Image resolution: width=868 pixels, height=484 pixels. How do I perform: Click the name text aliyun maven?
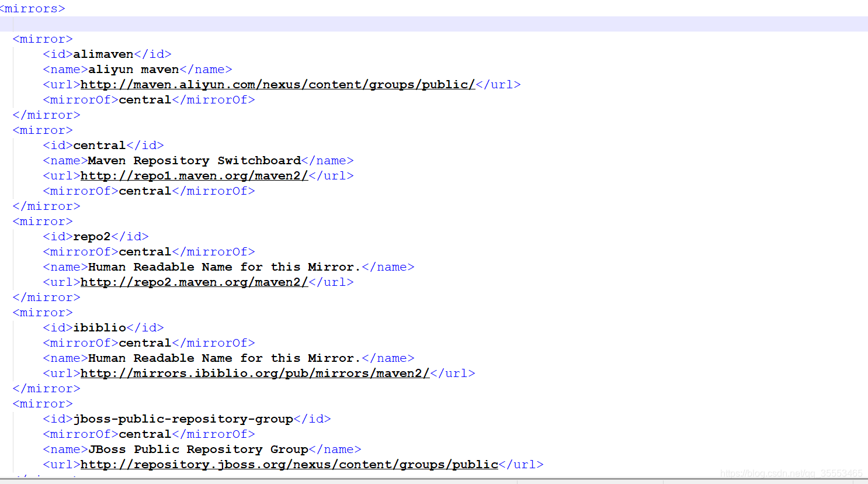(134, 70)
